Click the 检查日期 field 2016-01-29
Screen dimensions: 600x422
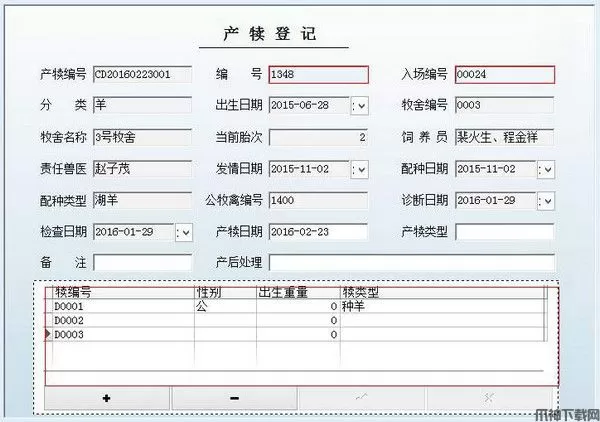[134, 232]
